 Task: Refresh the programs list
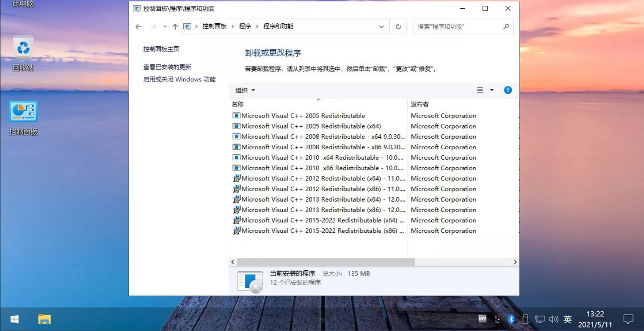(x=398, y=26)
